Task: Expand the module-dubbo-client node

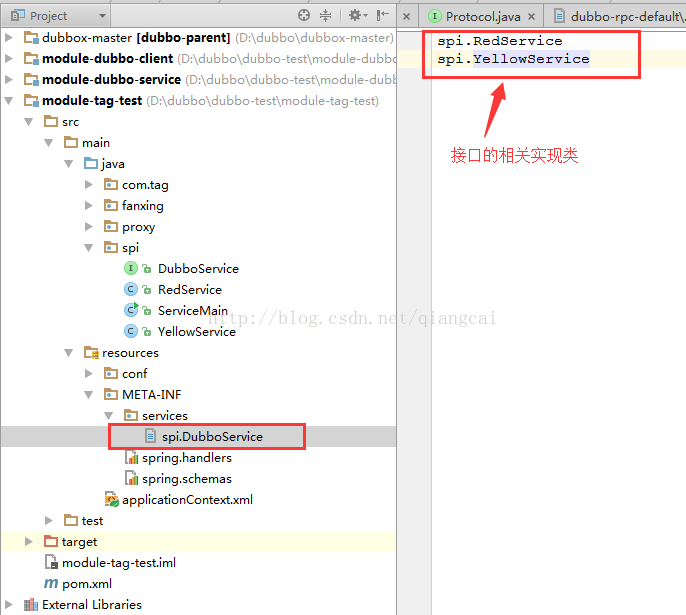Action: (x=8, y=58)
